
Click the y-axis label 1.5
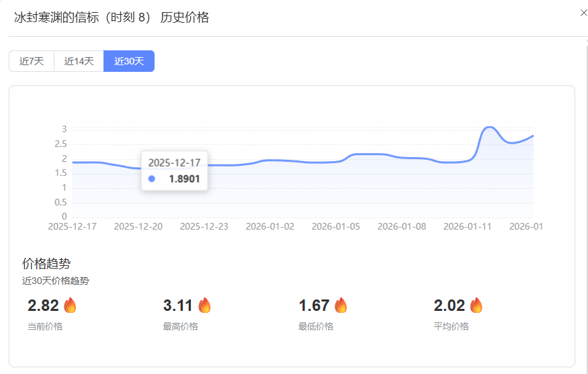[60, 173]
